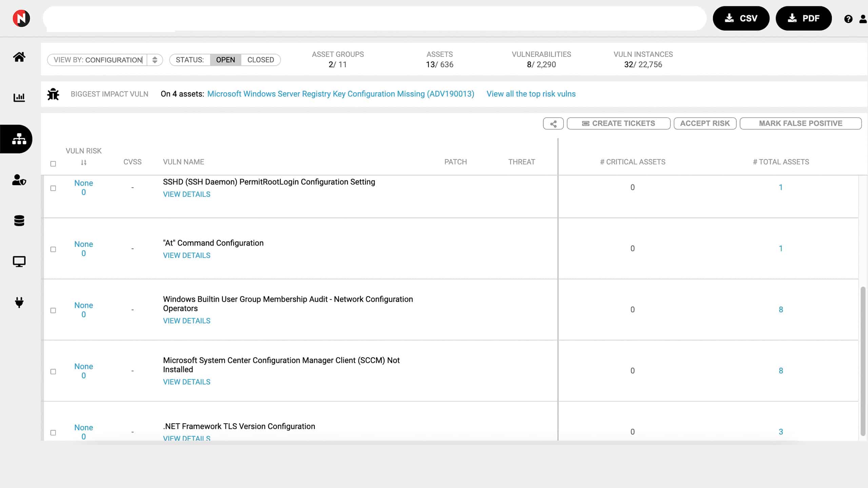Open the user shield sidebar icon
The image size is (868, 488).
(19, 180)
